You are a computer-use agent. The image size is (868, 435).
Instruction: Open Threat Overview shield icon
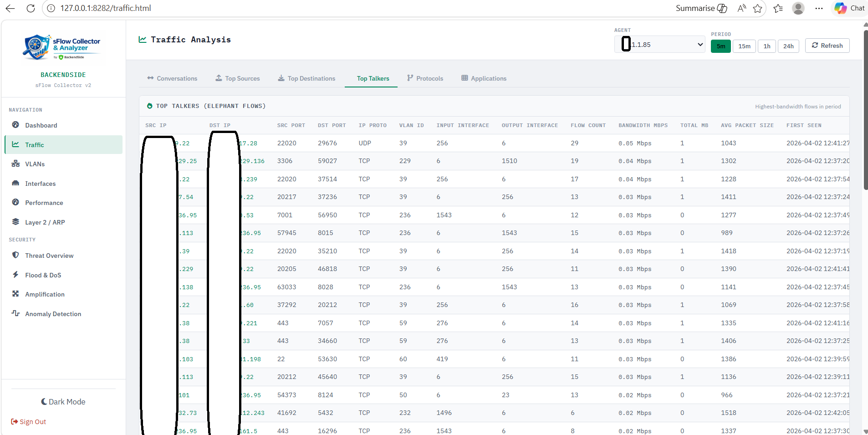15,255
